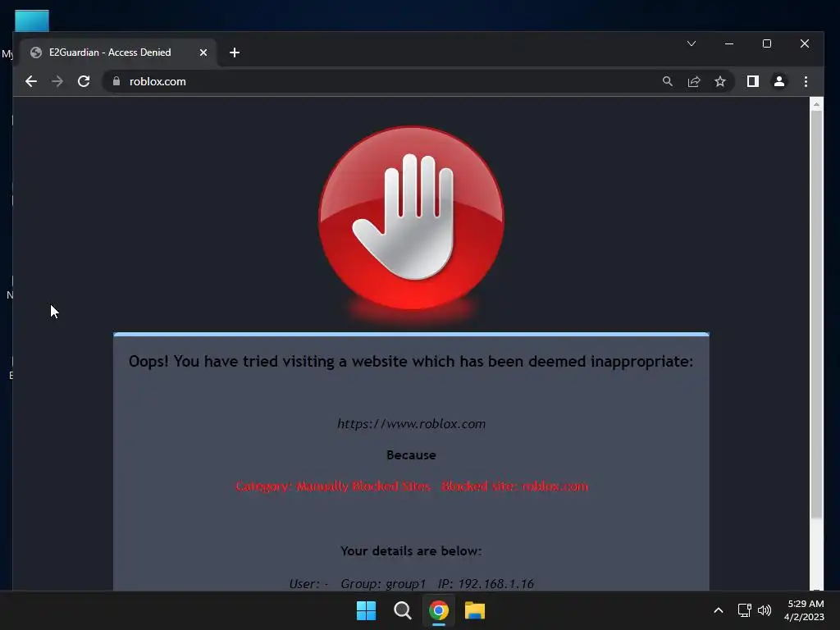View site info via the lock icon
Screen dimensions: 840x630
pyautogui.click(x=116, y=81)
